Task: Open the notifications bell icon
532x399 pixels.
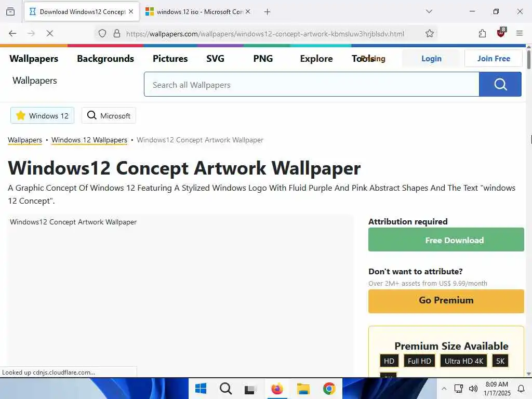Action: [521, 389]
